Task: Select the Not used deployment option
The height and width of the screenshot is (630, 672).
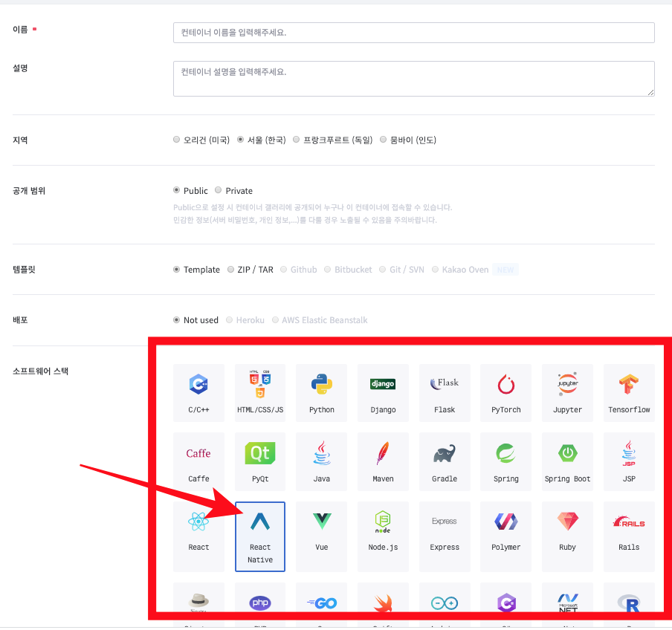Action: tap(177, 319)
